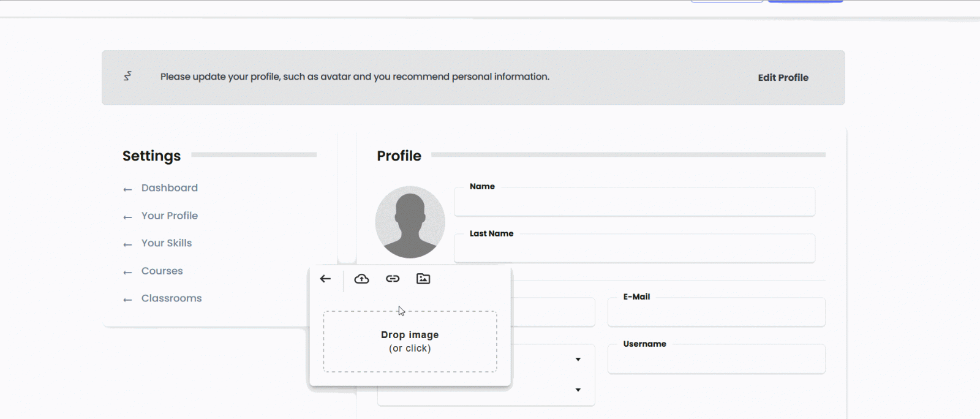
Task: Click the Edit Profile button
Action: pyautogui.click(x=783, y=78)
